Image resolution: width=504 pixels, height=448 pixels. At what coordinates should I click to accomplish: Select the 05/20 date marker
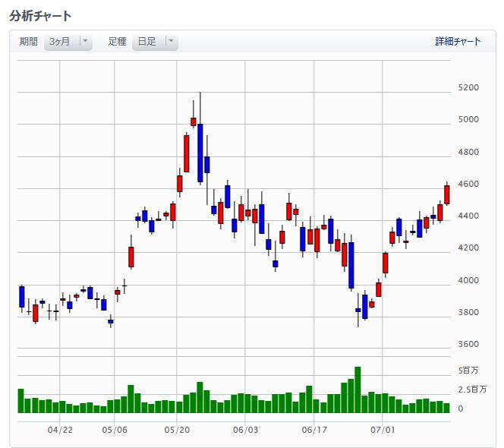tap(177, 430)
